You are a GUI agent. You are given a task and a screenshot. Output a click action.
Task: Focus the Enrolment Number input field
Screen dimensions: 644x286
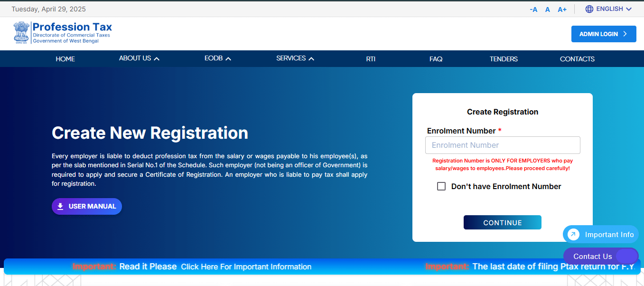click(x=503, y=145)
